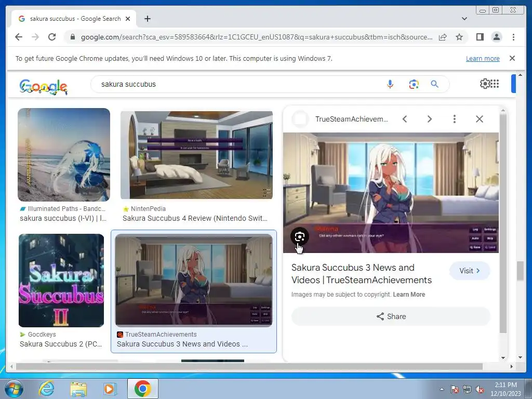Open the Illuminated Paths Bandcamp image result
The image size is (532, 399).
click(64, 155)
